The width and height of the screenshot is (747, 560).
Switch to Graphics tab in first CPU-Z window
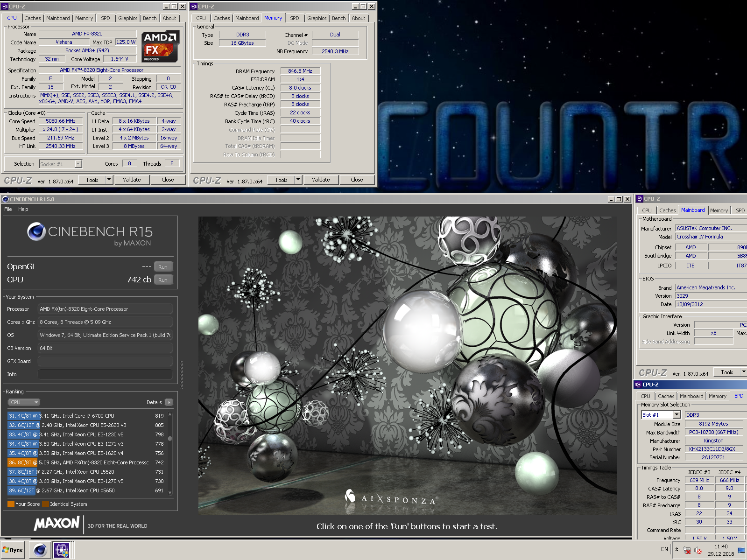tap(127, 18)
